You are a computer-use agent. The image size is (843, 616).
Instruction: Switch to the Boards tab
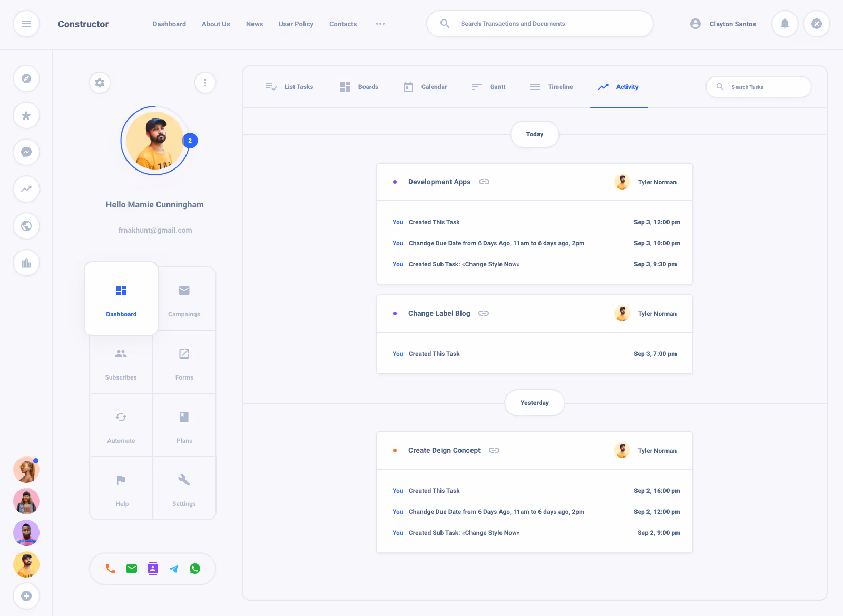pyautogui.click(x=359, y=87)
